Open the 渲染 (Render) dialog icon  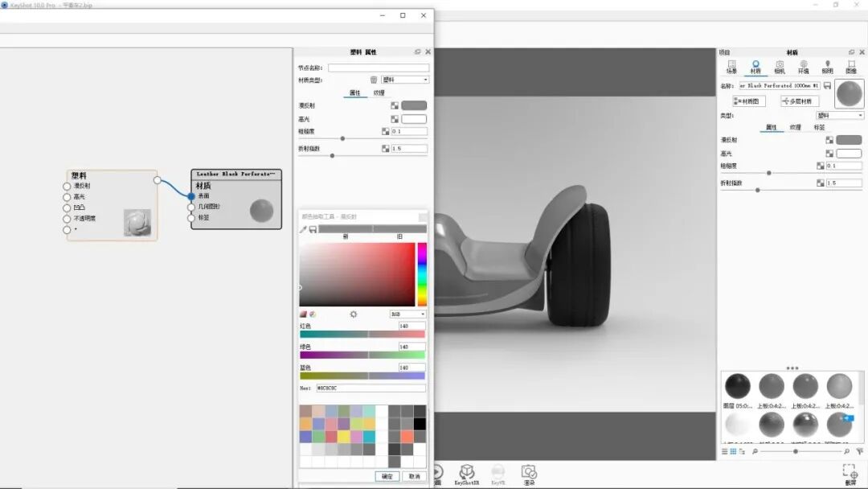pyautogui.click(x=529, y=473)
